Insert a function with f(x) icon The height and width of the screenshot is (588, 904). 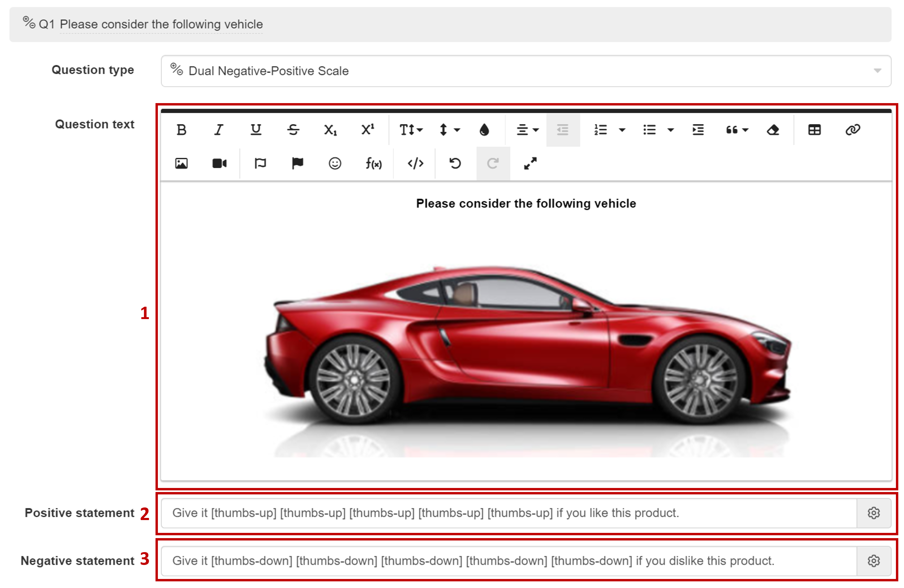[373, 164]
